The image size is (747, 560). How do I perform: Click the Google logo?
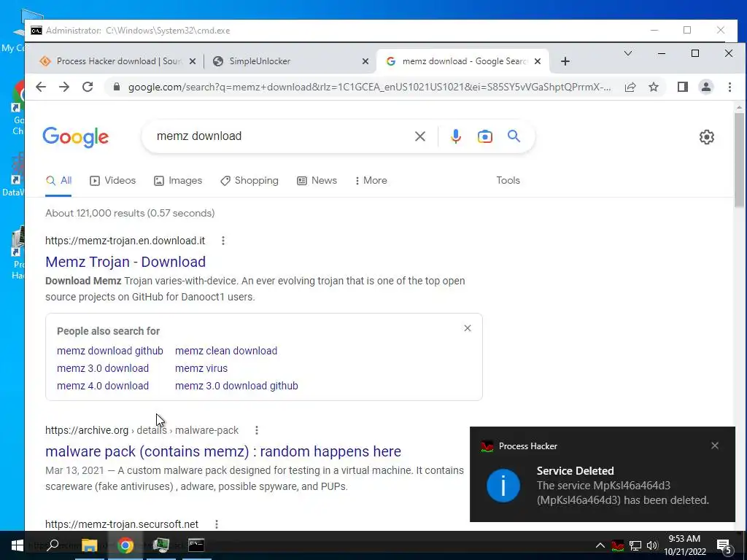point(76,137)
